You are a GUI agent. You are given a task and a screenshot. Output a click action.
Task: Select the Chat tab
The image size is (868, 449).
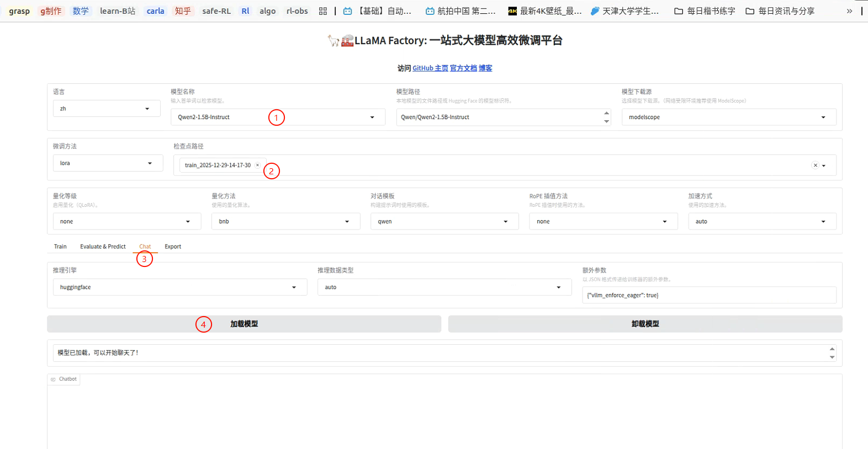pos(145,247)
